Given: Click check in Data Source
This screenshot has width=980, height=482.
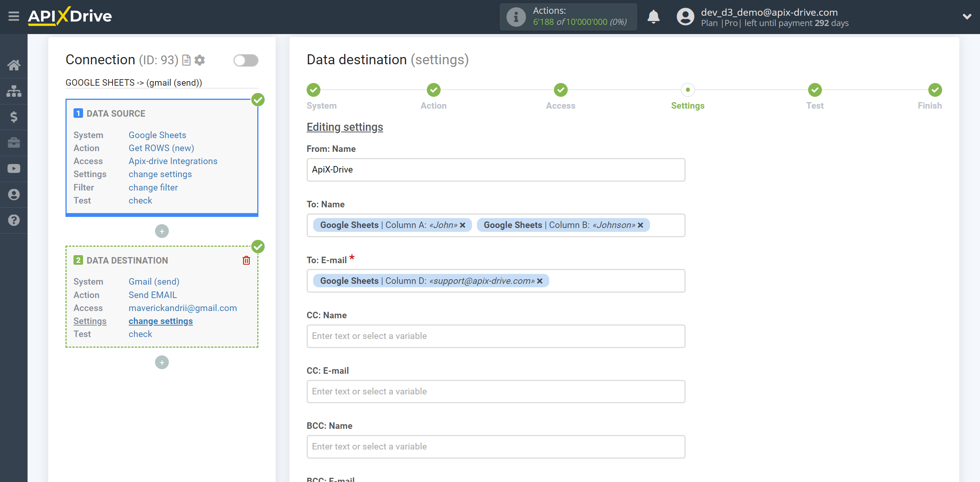Looking at the screenshot, I should tap(140, 200).
